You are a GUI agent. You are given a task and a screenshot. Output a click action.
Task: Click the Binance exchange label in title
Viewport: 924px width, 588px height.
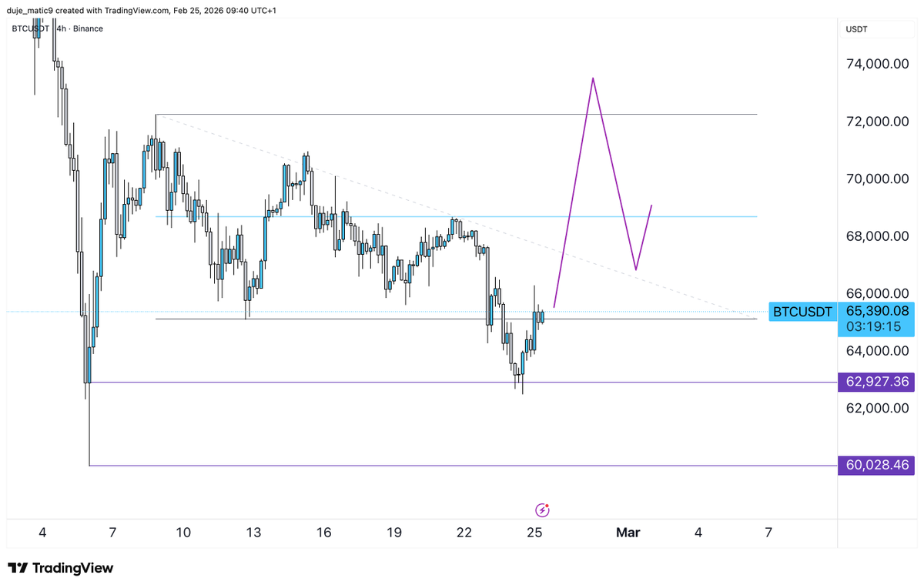point(87,28)
